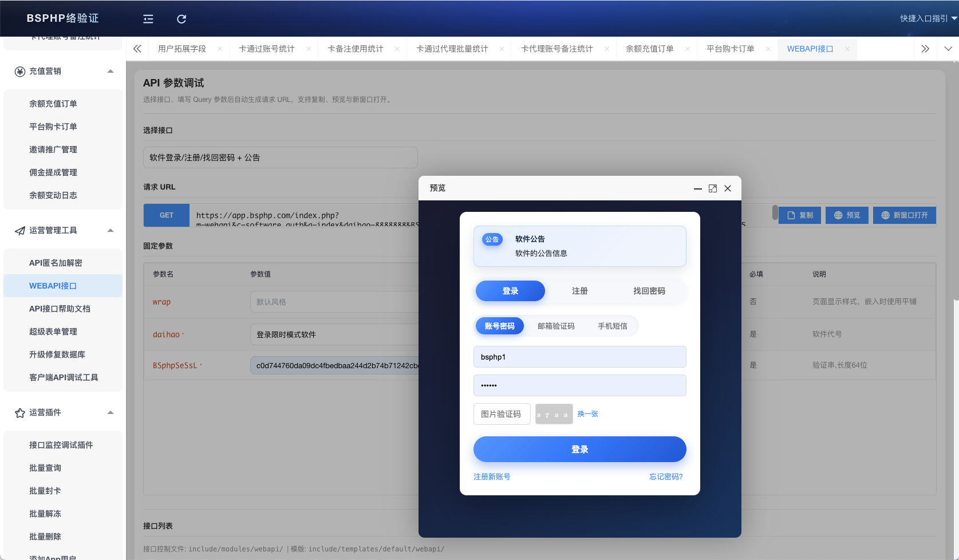Switch to 卡代理账号备注统计 tab
Viewport: 959px width, 560px height.
[x=557, y=49]
